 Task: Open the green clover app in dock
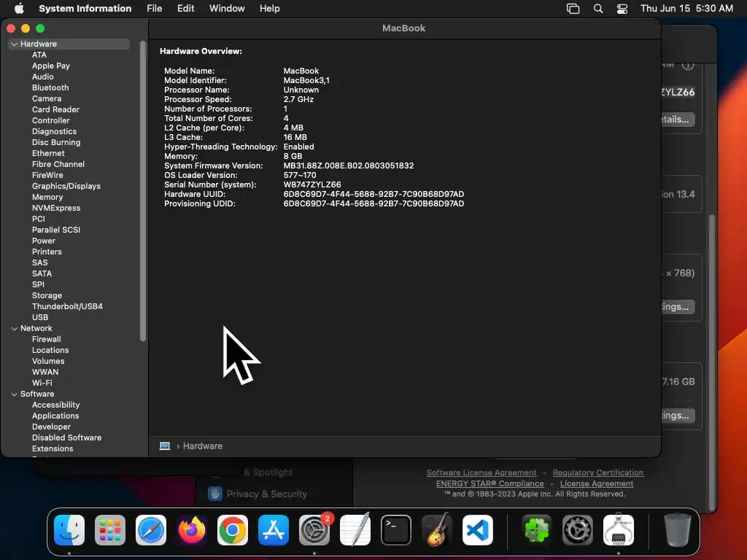537,530
